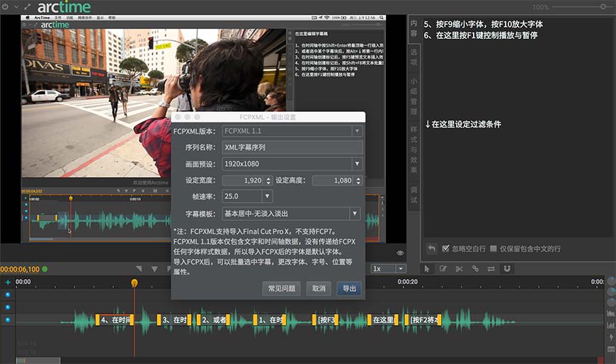Click the 导出 button
The width and height of the screenshot is (616, 364).
click(349, 288)
